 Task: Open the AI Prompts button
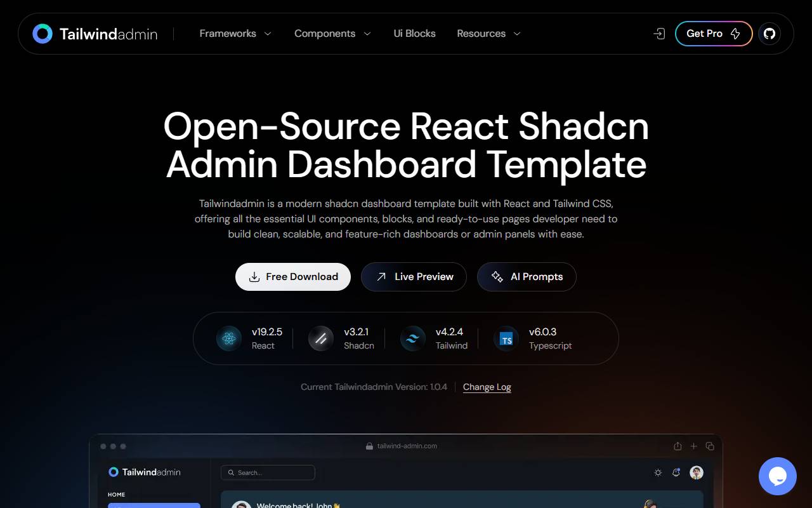(x=527, y=277)
